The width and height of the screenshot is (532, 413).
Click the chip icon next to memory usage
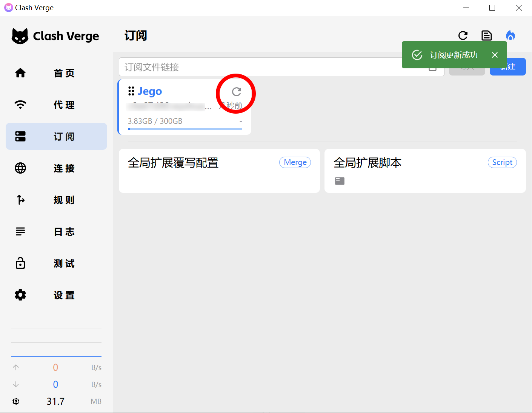[16, 401]
